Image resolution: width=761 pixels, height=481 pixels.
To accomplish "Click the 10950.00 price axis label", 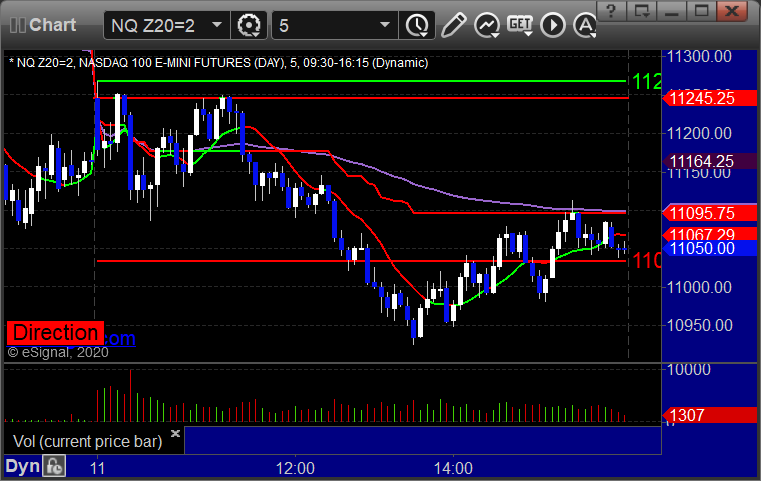I will [x=699, y=325].
